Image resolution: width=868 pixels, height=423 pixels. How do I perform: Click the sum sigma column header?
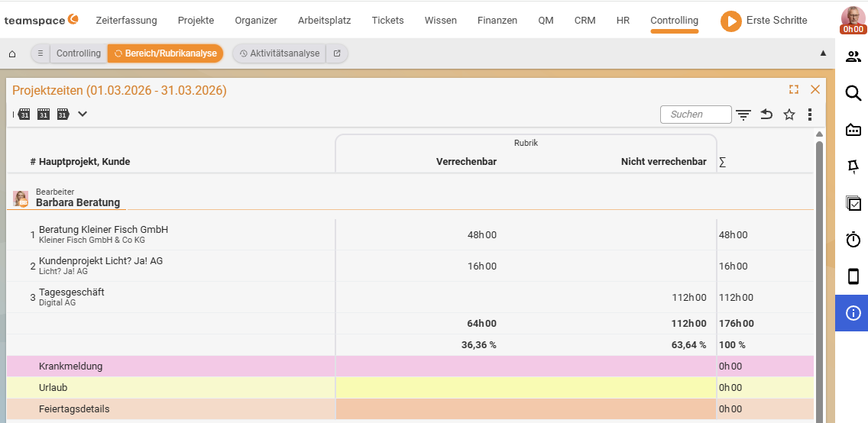722,162
